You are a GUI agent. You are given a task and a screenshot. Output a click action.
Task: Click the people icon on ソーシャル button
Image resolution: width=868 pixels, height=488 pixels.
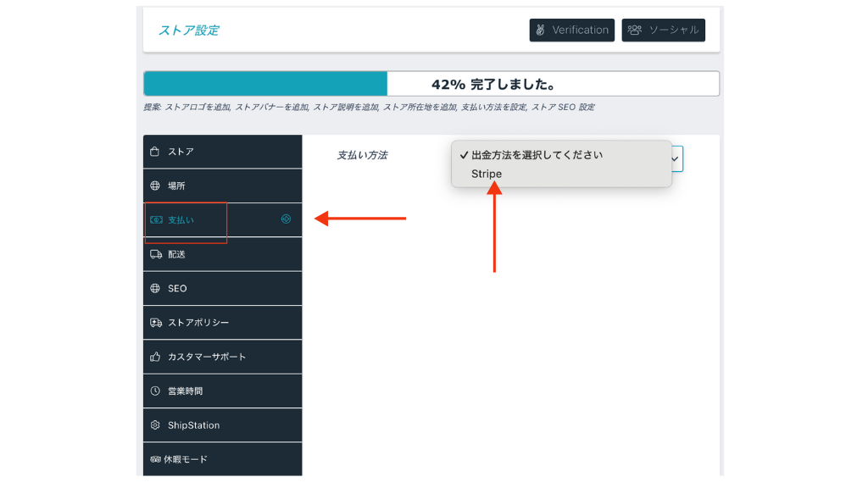pyautogui.click(x=634, y=30)
